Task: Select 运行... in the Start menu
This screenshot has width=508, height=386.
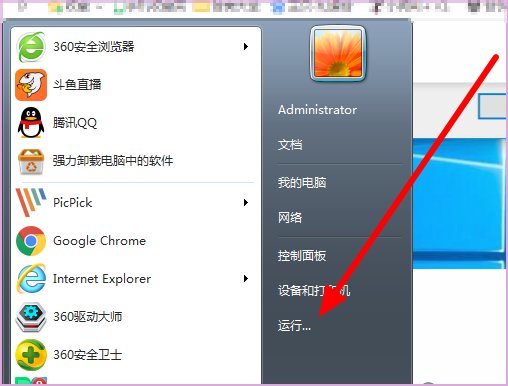Action: coord(294,325)
